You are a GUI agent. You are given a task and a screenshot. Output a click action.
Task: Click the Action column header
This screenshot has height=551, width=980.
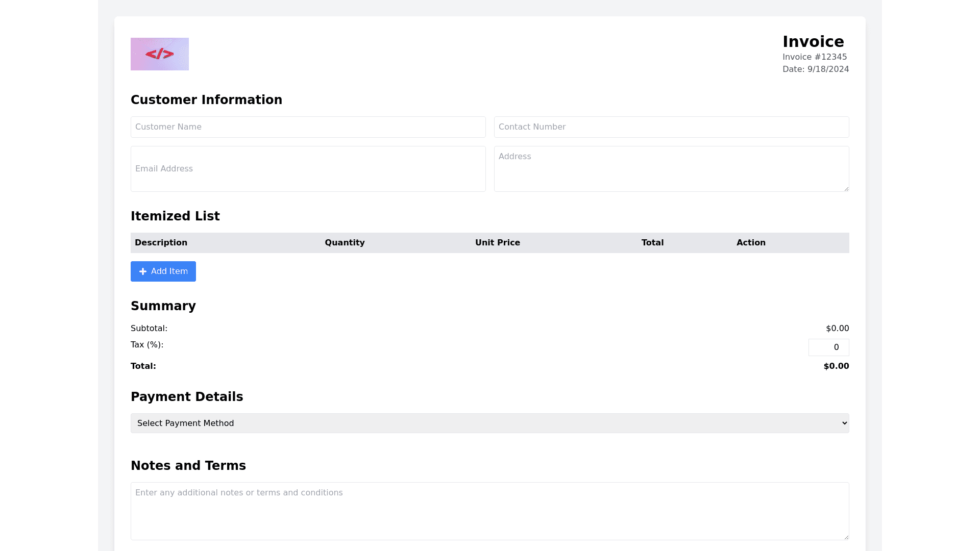(x=751, y=242)
